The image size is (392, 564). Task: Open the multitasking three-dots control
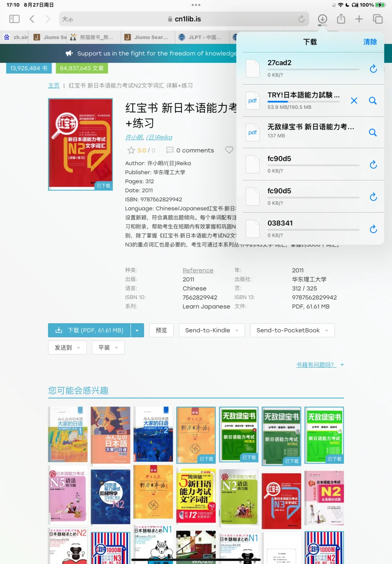[196, 5]
